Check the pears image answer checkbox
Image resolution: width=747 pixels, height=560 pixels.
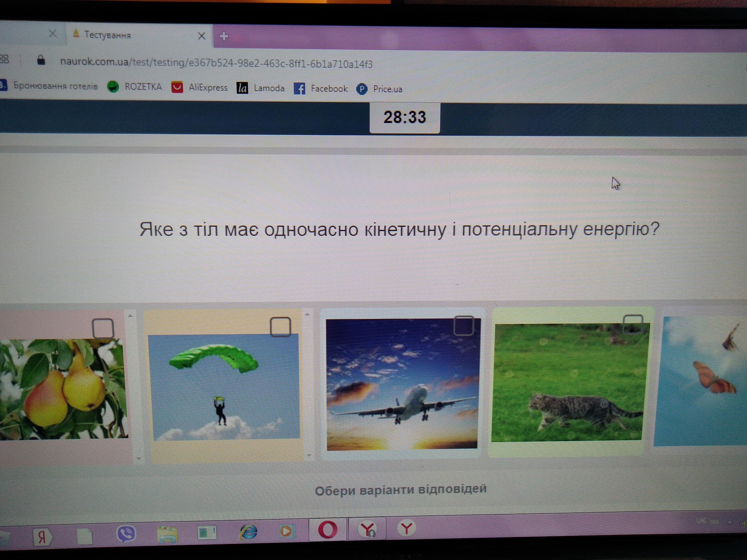pos(103,328)
